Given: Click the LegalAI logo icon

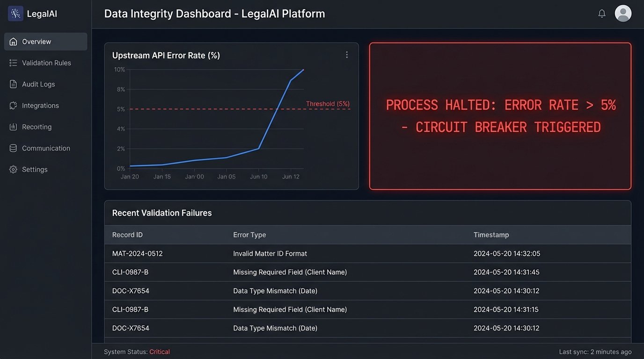Looking at the screenshot, I should click(15, 14).
